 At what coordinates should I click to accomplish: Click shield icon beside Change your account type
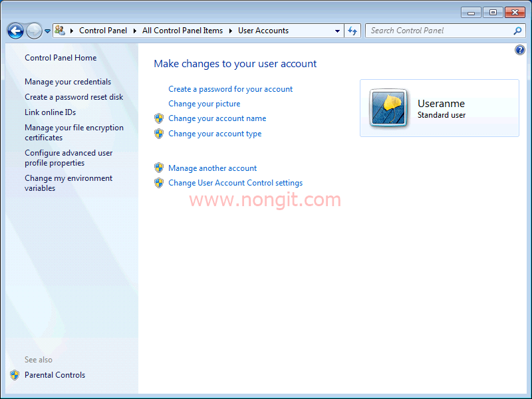click(x=159, y=134)
